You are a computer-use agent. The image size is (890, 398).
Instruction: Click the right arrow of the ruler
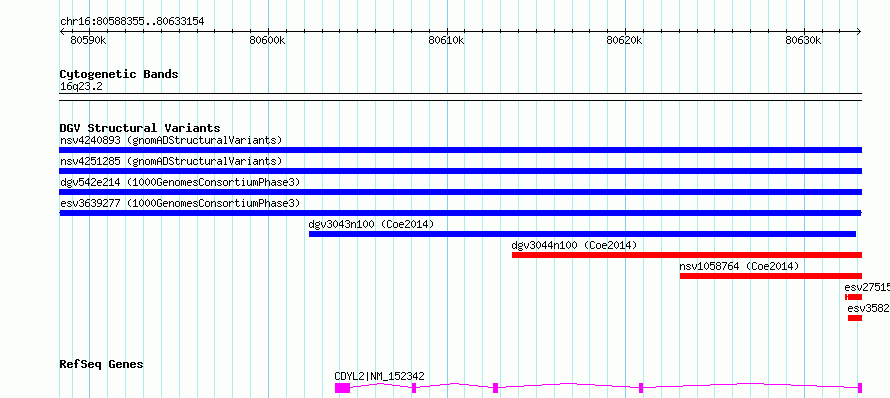click(x=859, y=32)
